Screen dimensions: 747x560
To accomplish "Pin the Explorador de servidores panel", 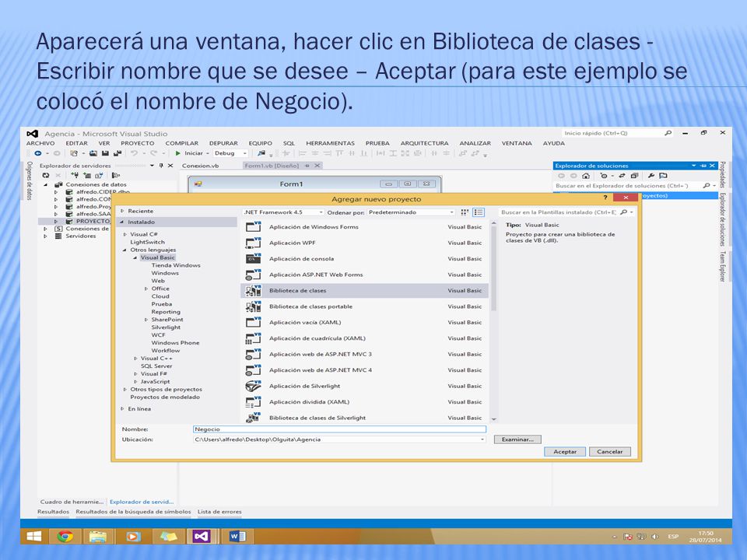I will pos(161,166).
